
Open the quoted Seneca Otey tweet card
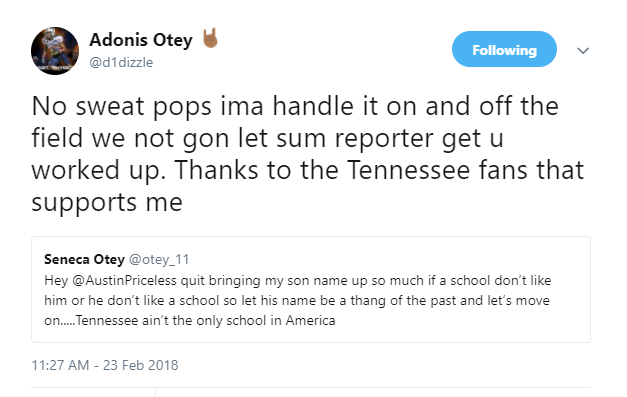(x=311, y=289)
